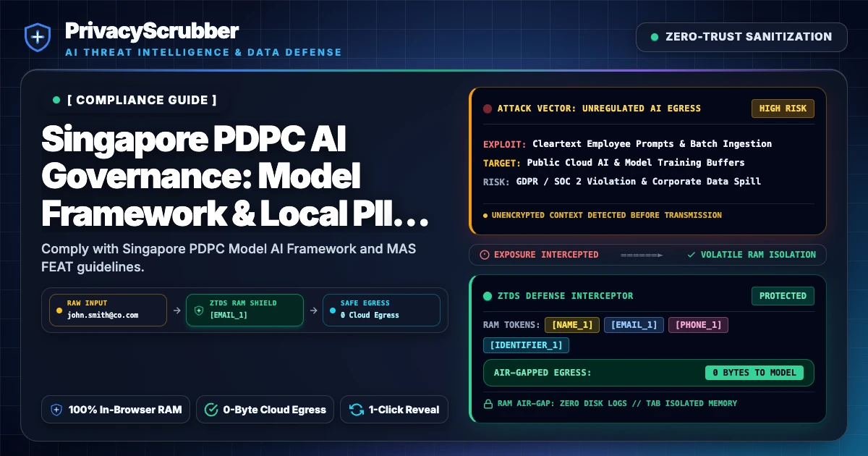The width and height of the screenshot is (868, 456).
Task: Click the 0 Cloud Egress value
Action: (370, 316)
